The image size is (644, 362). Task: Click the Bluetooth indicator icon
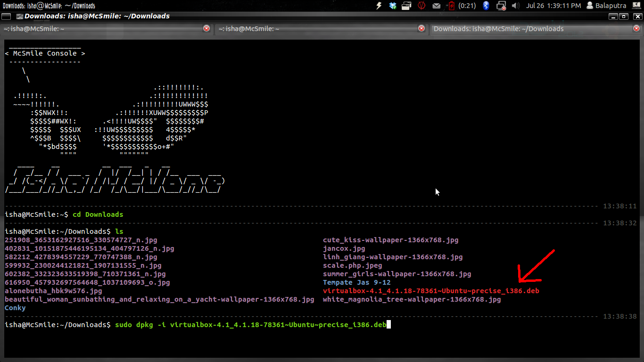(486, 6)
